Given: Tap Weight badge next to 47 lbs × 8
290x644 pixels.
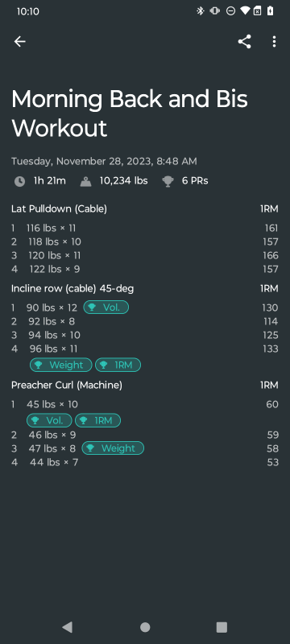Looking at the screenshot, I should 113,448.
